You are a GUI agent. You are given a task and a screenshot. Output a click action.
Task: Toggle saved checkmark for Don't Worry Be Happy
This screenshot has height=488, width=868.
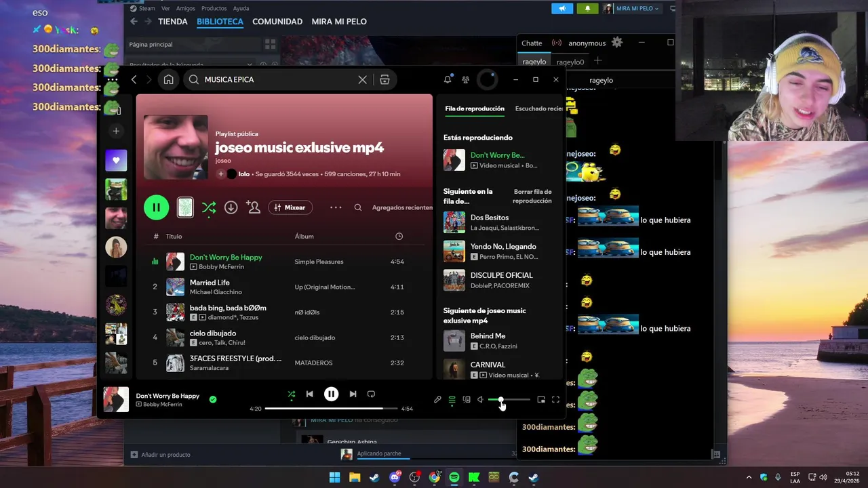click(213, 400)
